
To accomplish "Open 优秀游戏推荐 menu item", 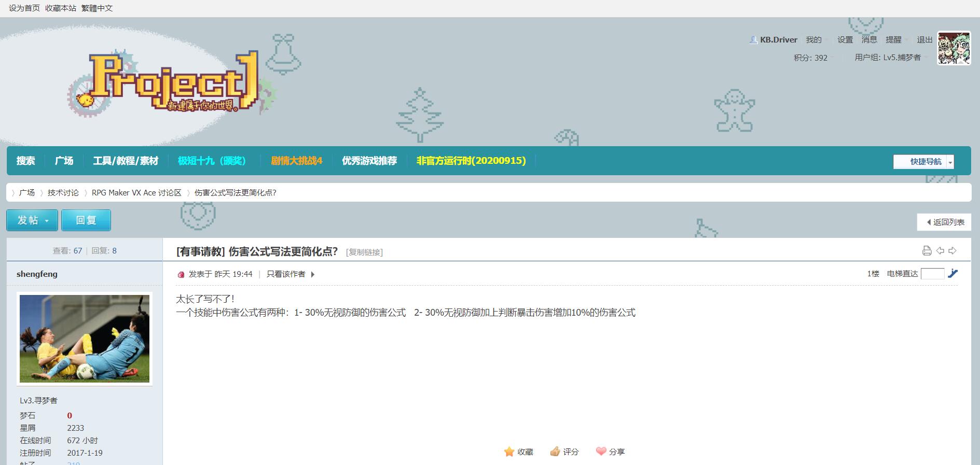I will 369,161.
